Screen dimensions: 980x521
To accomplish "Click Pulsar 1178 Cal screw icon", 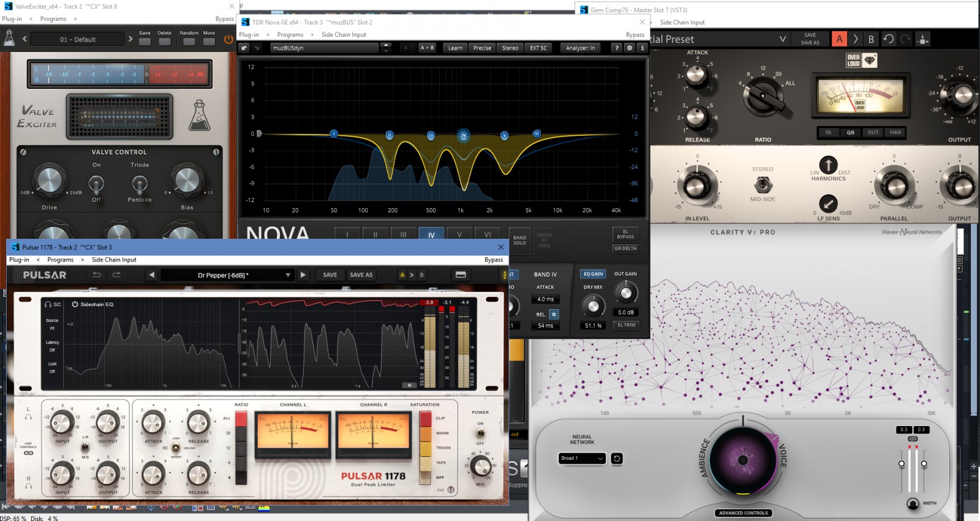I will pos(451,490).
